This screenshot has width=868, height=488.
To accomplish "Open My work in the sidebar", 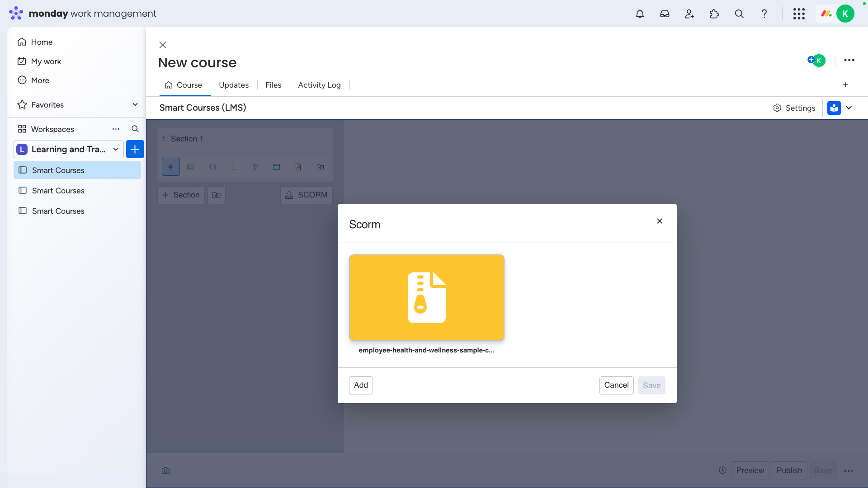I will (x=46, y=61).
